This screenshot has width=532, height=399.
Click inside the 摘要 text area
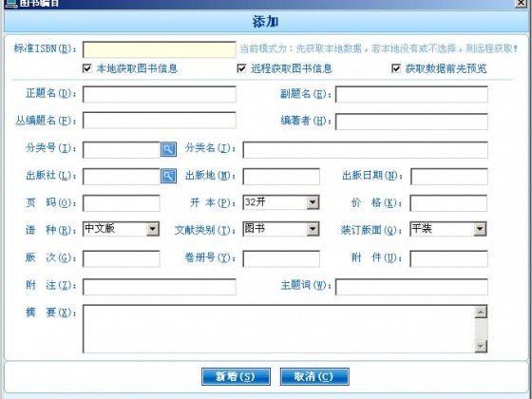pyautogui.click(x=279, y=329)
